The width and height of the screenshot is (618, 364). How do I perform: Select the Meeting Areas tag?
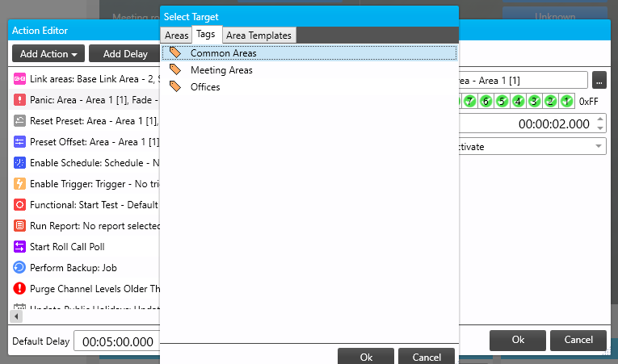tap(309, 69)
